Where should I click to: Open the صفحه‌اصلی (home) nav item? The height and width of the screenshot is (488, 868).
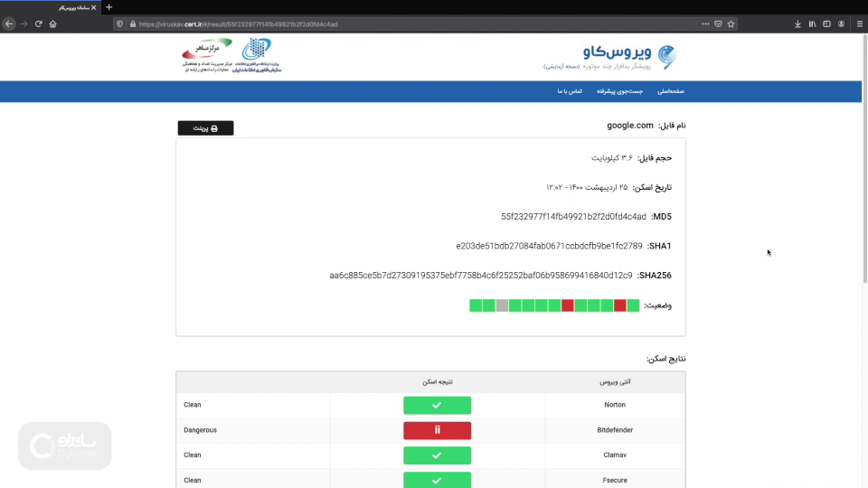point(671,91)
